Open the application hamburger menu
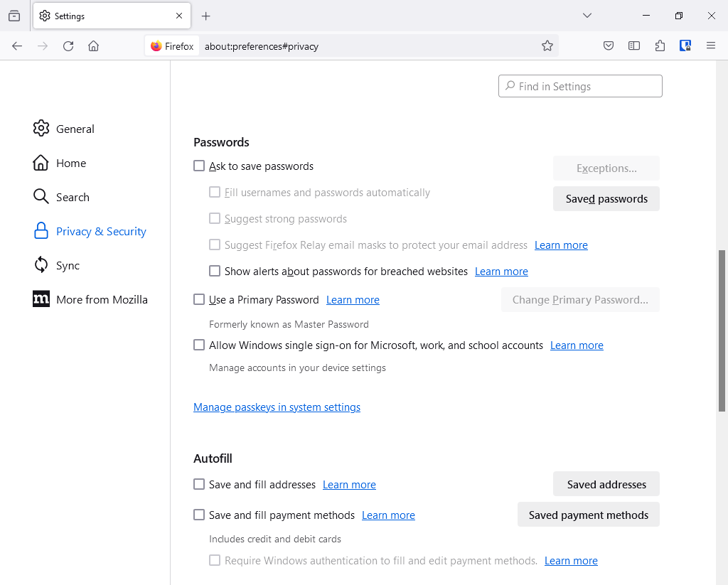This screenshot has width=728, height=585. 711,46
